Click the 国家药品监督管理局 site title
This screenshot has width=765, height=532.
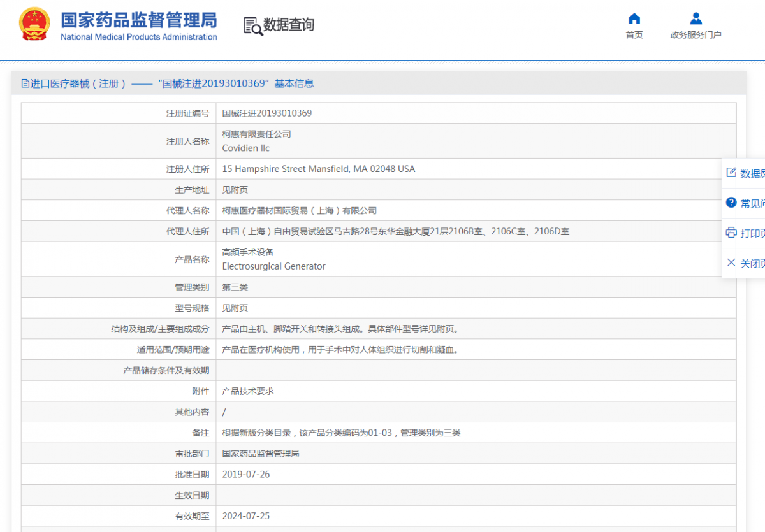click(139, 20)
